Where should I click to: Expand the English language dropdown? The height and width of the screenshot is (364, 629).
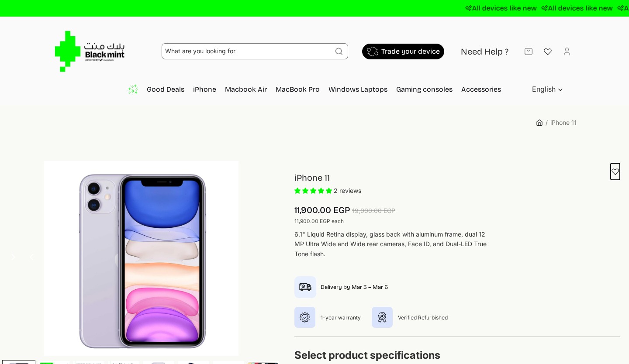547,89
